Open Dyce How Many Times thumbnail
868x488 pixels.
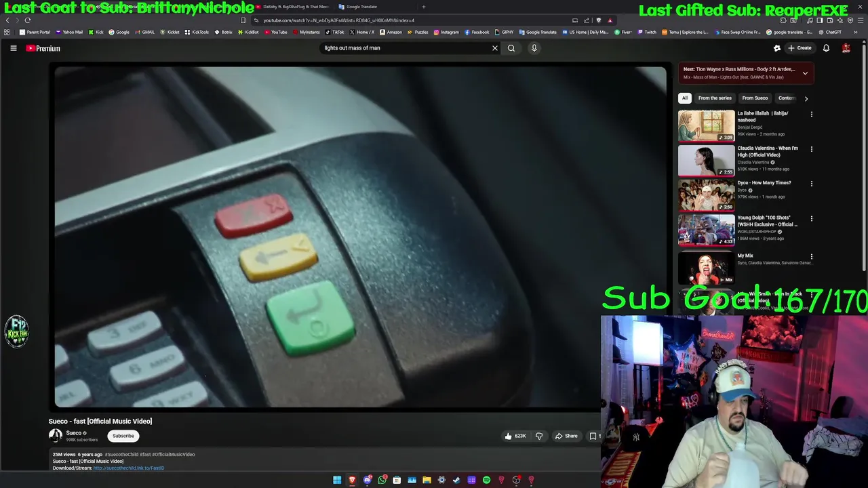707,195
